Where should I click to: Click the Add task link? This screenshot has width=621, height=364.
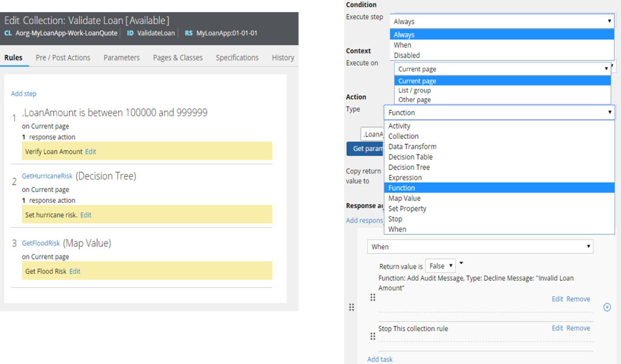380,359
